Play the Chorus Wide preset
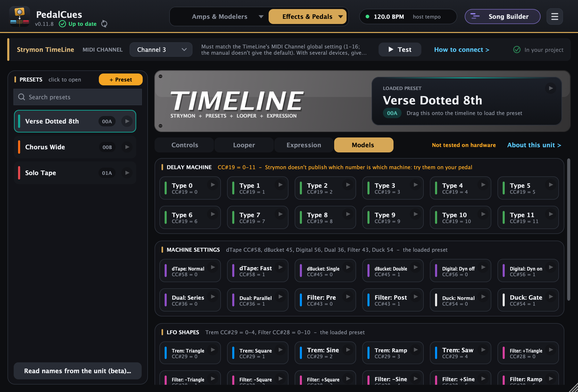The height and width of the screenshot is (392, 578). 127,147
